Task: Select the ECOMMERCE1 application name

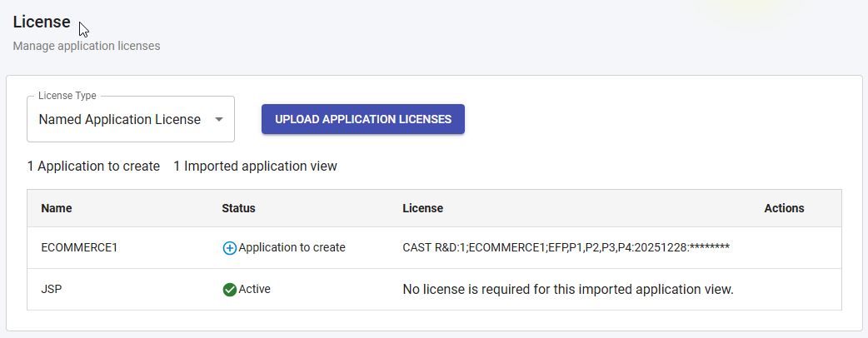Action: pos(79,248)
